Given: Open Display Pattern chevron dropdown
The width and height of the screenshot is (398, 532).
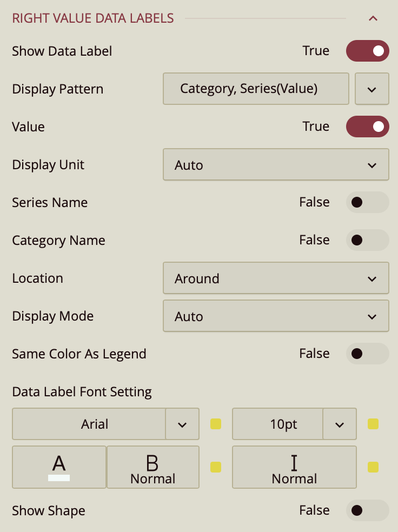Looking at the screenshot, I should [372, 89].
